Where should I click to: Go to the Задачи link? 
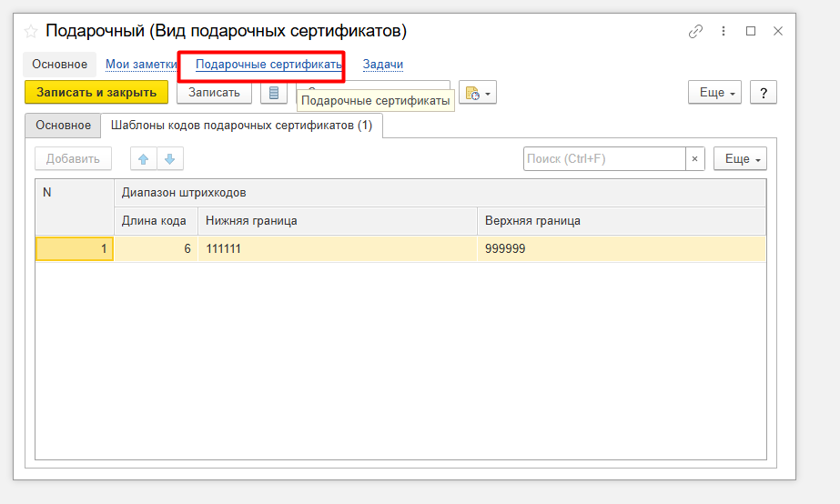[383, 65]
